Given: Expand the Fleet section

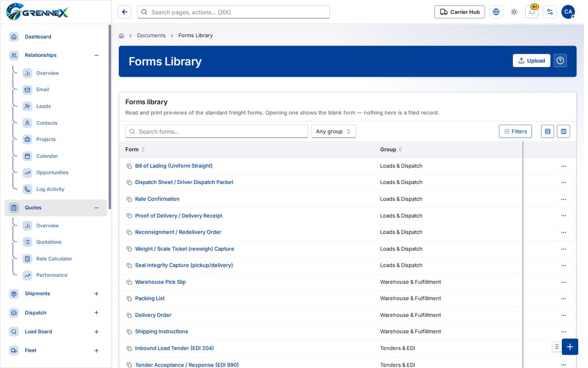Looking at the screenshot, I should (96, 351).
